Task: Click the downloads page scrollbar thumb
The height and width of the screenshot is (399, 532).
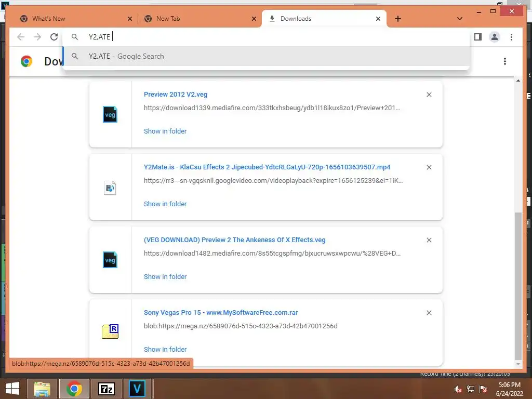Action: point(518,286)
